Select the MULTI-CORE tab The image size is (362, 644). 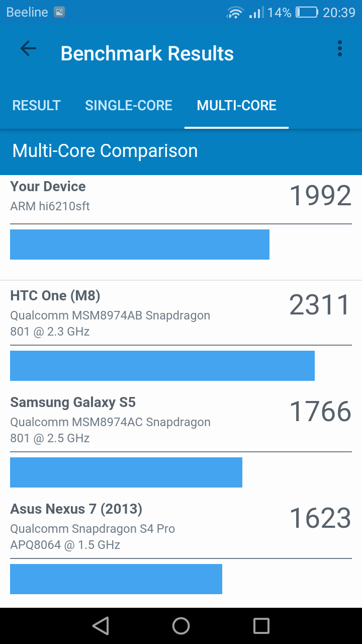click(237, 105)
